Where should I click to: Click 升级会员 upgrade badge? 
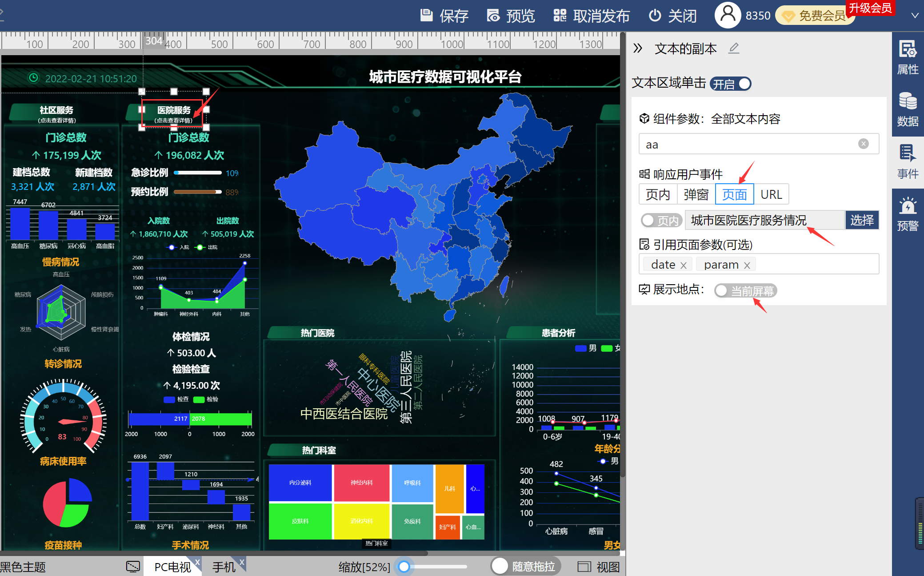pyautogui.click(x=870, y=8)
